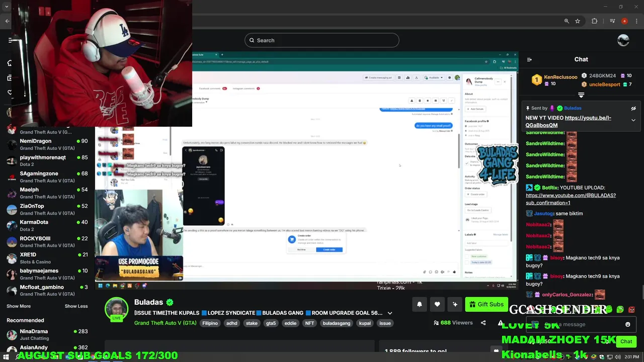Click the notification bell icon for Buladas

pos(419,304)
